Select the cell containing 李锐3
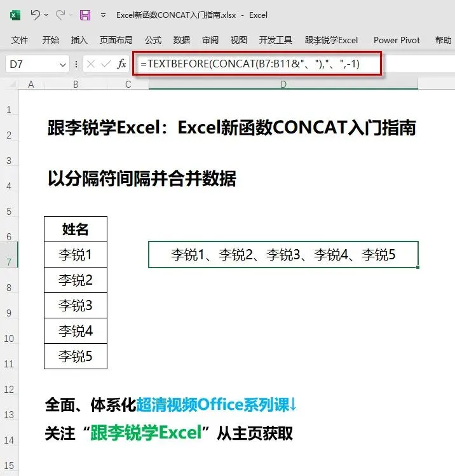Image resolution: width=455 pixels, height=476 pixels. click(x=76, y=306)
